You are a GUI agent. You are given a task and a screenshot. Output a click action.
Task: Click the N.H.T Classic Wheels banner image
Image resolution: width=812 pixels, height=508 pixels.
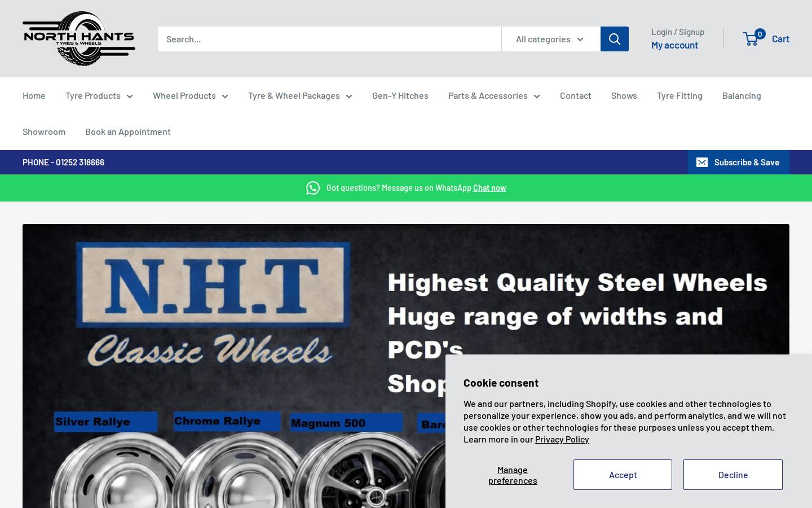tap(406, 366)
